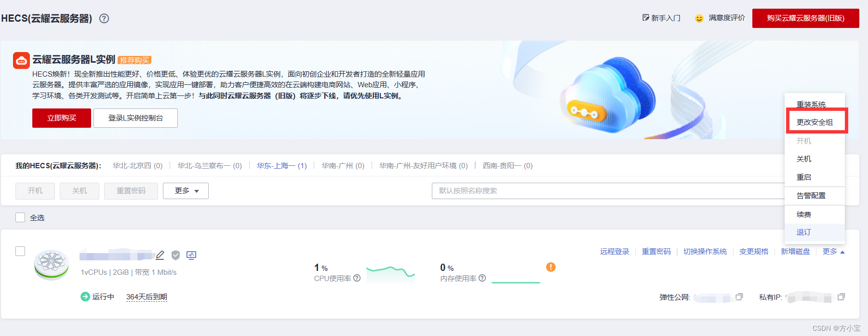Click the 开机 toolbar button
Viewport: 868px width, 336px height.
(35, 191)
